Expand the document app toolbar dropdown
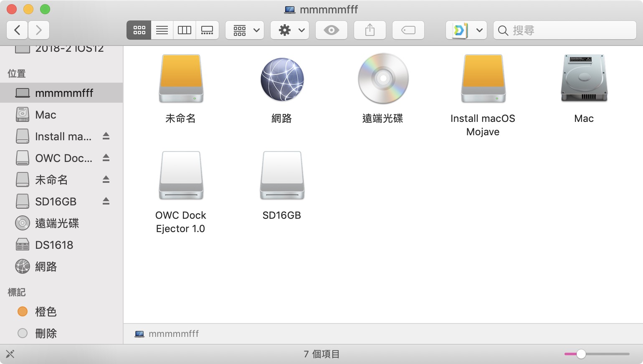The height and width of the screenshot is (364, 643). coord(479,30)
